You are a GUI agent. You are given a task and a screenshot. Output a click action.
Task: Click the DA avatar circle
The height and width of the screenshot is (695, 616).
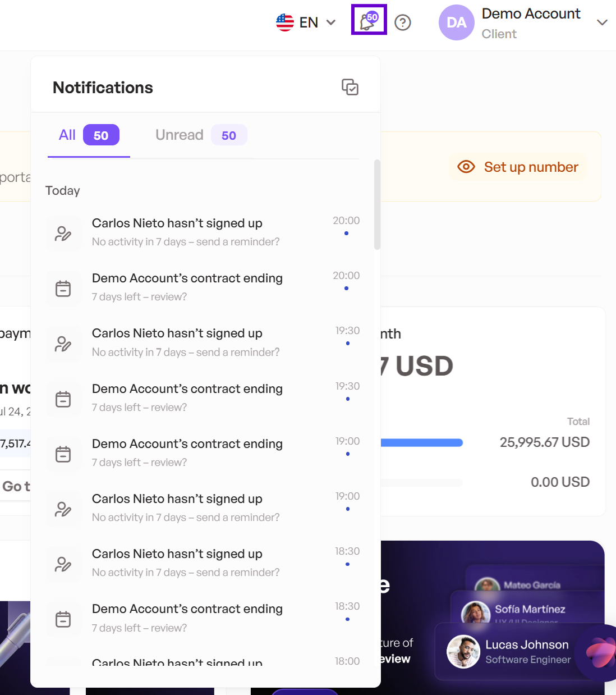(457, 22)
